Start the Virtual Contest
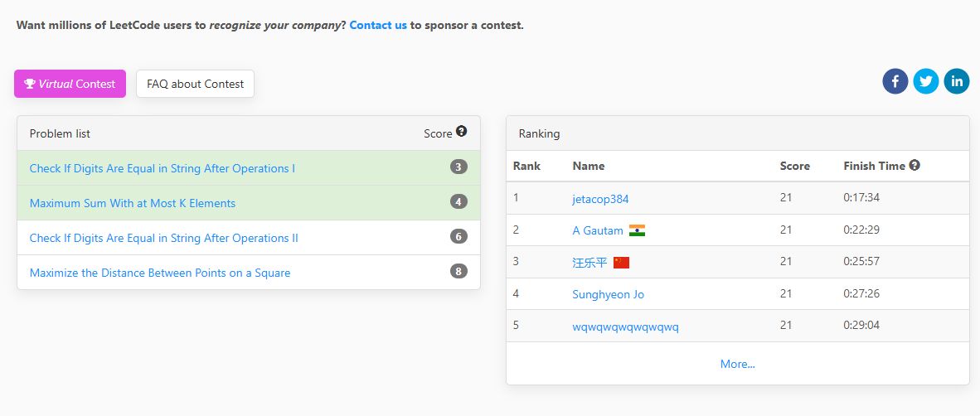 click(70, 84)
